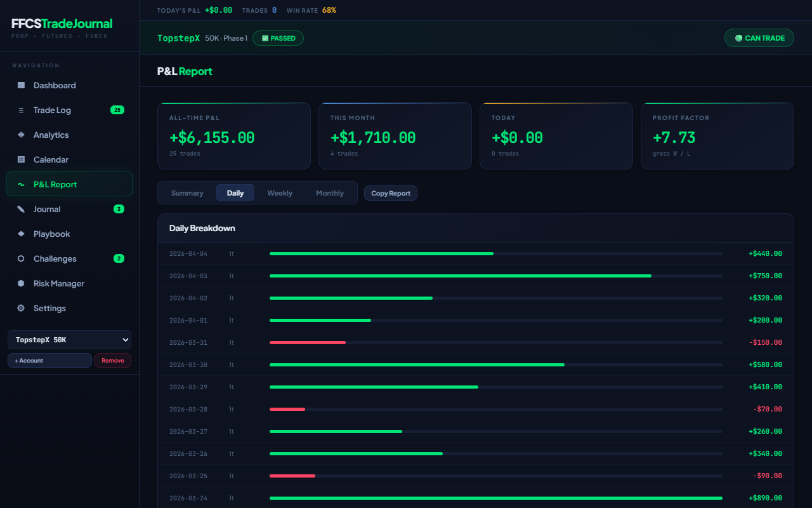Open the Dashboard page
This screenshot has height=508, width=812.
[x=69, y=85]
